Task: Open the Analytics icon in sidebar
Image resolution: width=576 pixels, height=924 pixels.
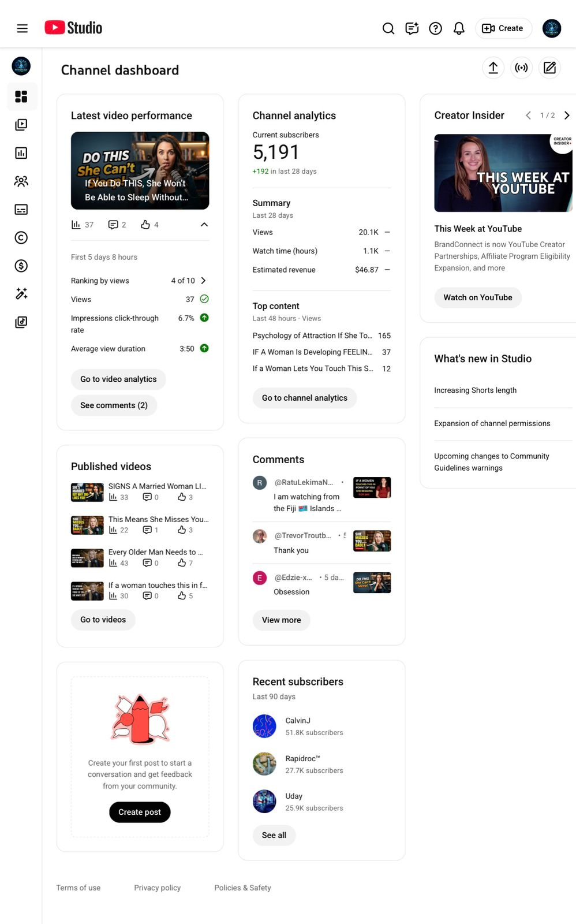Action: [21, 153]
